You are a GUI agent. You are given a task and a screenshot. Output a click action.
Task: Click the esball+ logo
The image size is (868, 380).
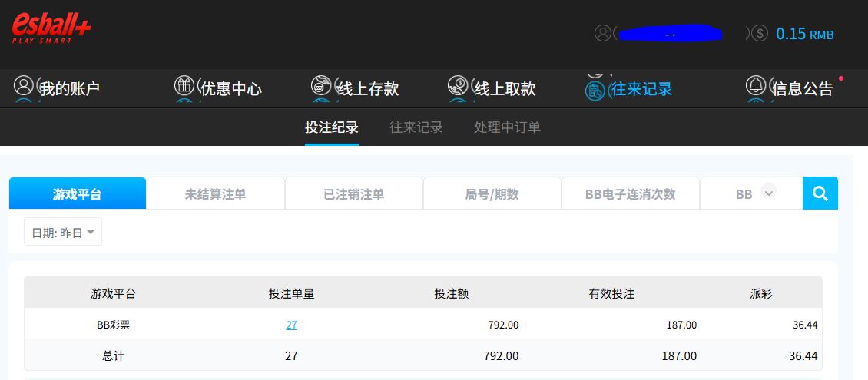[51, 28]
